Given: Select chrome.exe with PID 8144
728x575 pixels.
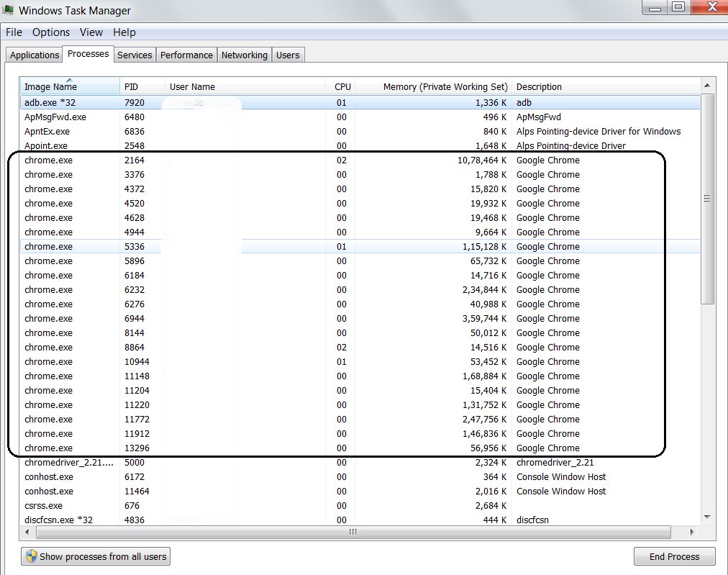Looking at the screenshot, I should [360, 333].
